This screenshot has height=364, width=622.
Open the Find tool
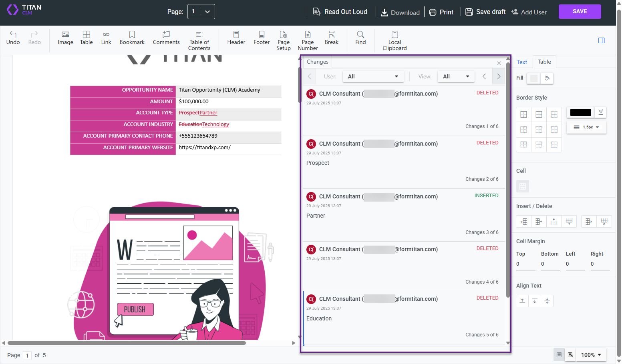click(360, 38)
